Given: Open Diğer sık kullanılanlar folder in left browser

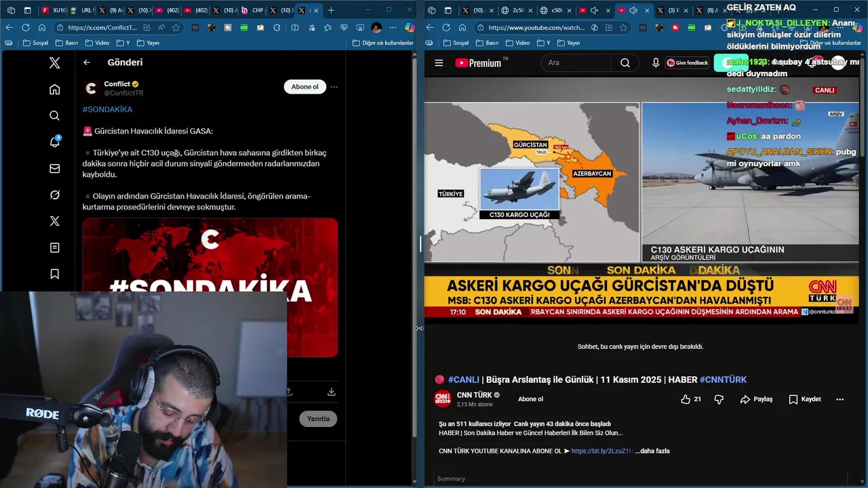Looking at the screenshot, I should [383, 43].
